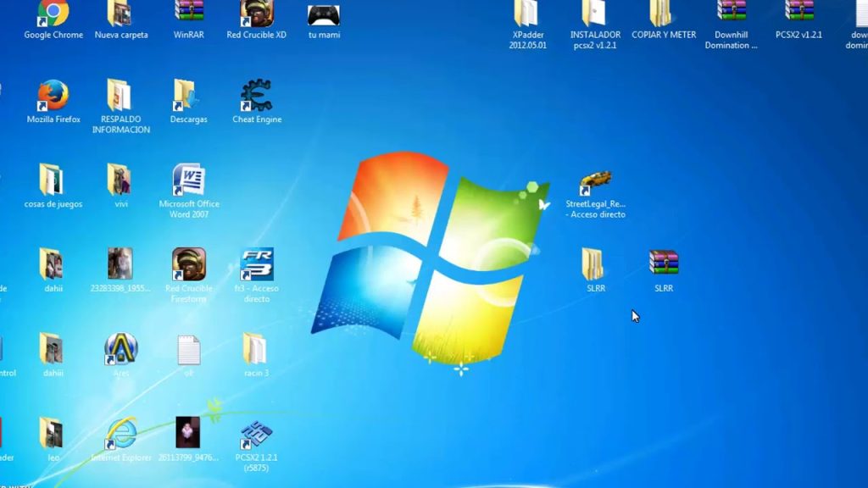Select the WinRAR desktop icon
Image resolution: width=868 pixels, height=488 pixels.
click(189, 13)
